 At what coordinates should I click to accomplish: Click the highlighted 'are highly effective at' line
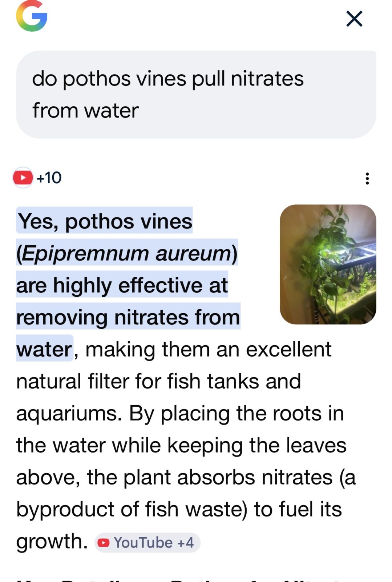[x=122, y=285]
